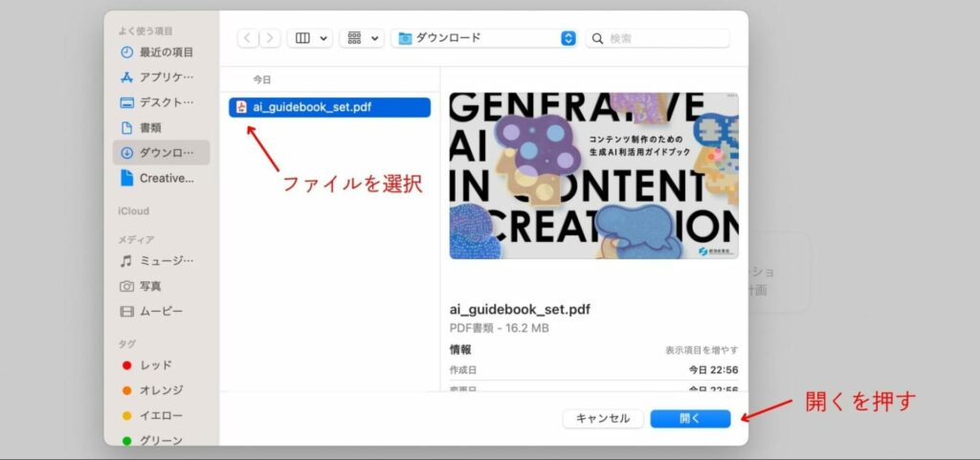Click the 開く button
The width and height of the screenshot is (980, 460).
(x=690, y=419)
